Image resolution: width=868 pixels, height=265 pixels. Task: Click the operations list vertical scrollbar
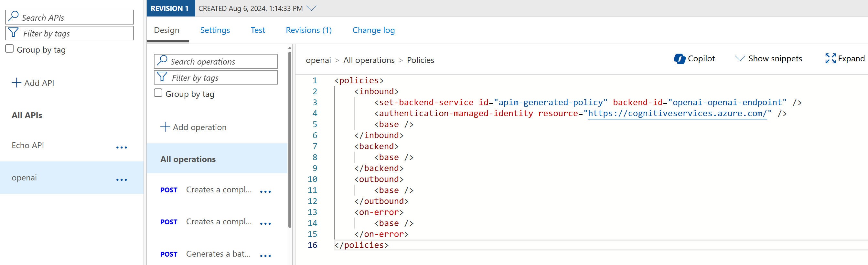coord(290,140)
